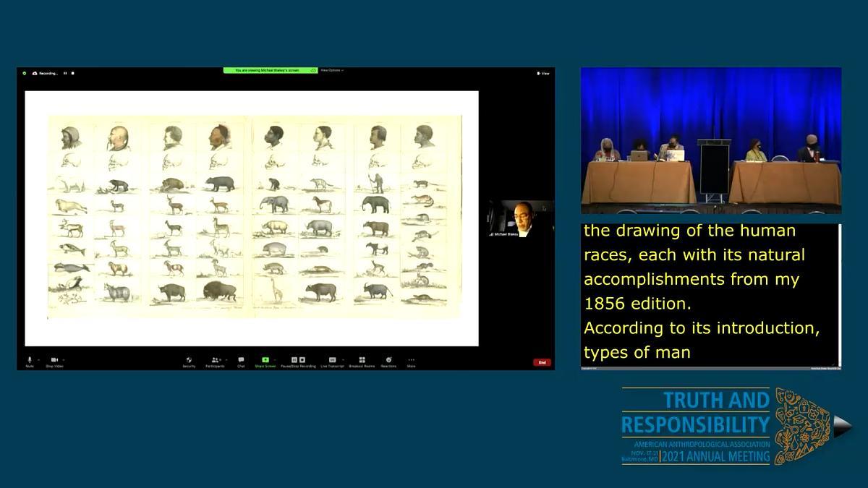
Task: Click the red End meeting button
Action: coord(541,362)
